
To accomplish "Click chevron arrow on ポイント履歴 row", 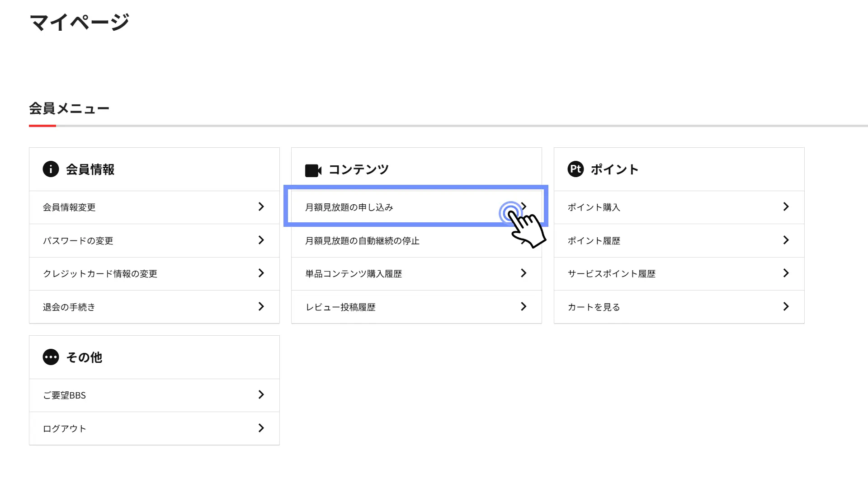I will click(x=786, y=240).
